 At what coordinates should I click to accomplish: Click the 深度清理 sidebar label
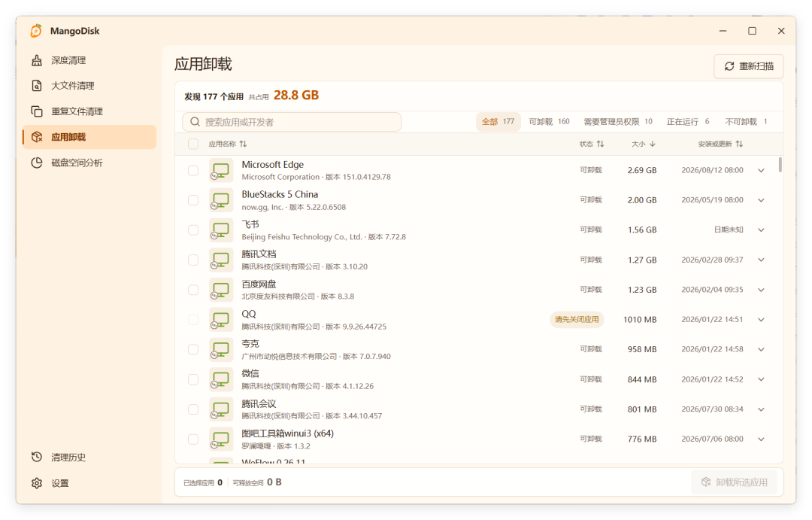68,60
